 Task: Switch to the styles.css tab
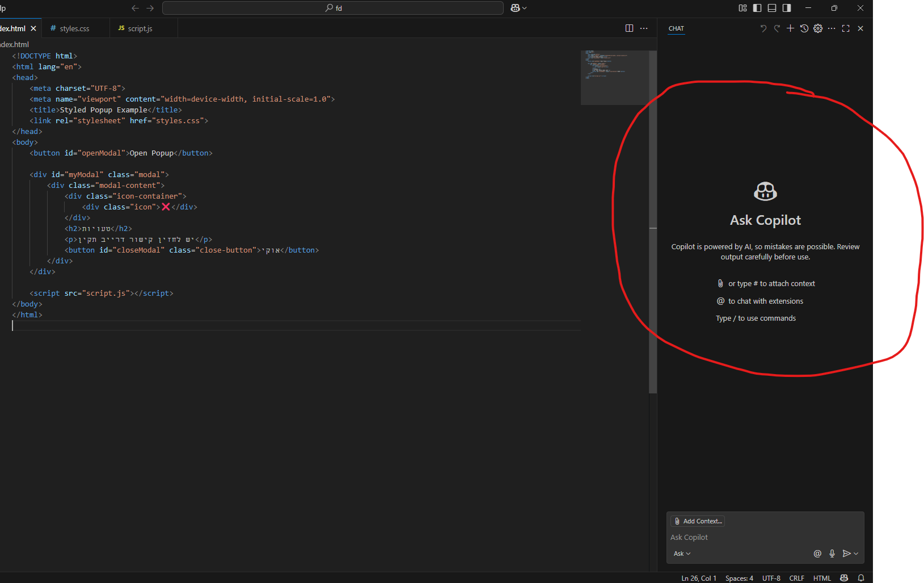coord(74,28)
